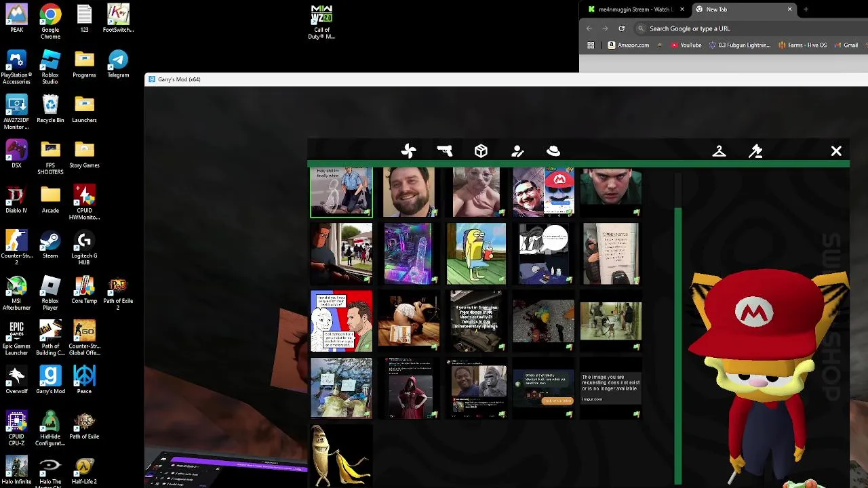Go back in Chrome

click(589, 28)
